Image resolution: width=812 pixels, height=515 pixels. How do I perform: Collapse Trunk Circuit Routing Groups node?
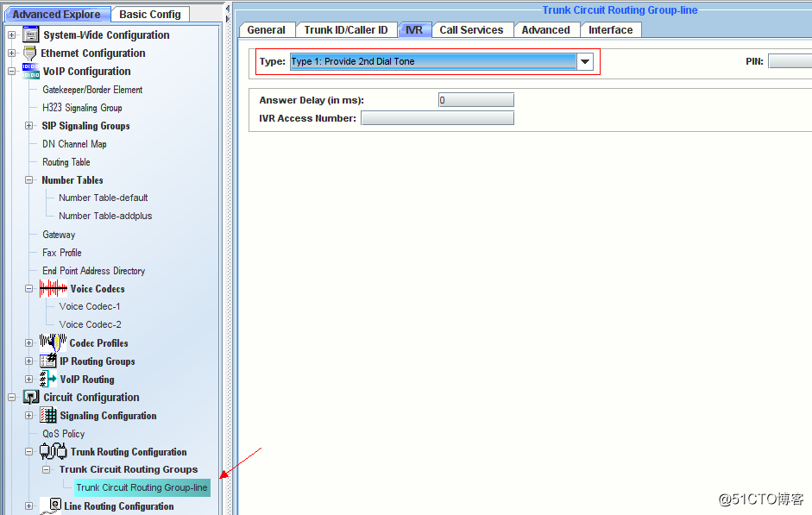46,470
